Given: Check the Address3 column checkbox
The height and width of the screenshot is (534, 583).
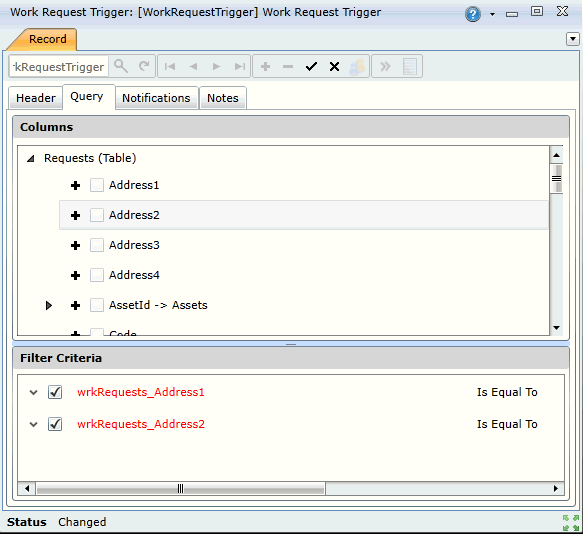Looking at the screenshot, I should 97,245.
